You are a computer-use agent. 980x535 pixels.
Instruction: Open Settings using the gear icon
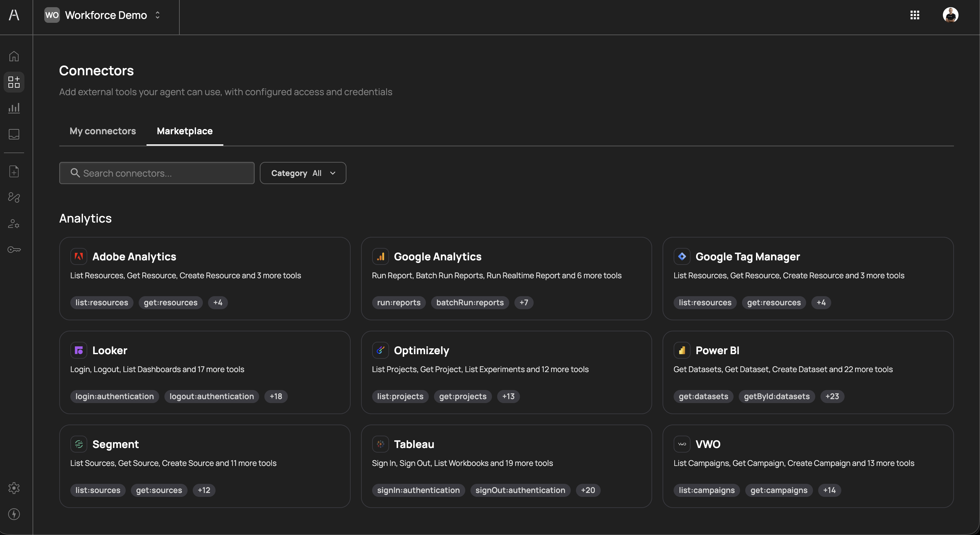[x=14, y=488]
